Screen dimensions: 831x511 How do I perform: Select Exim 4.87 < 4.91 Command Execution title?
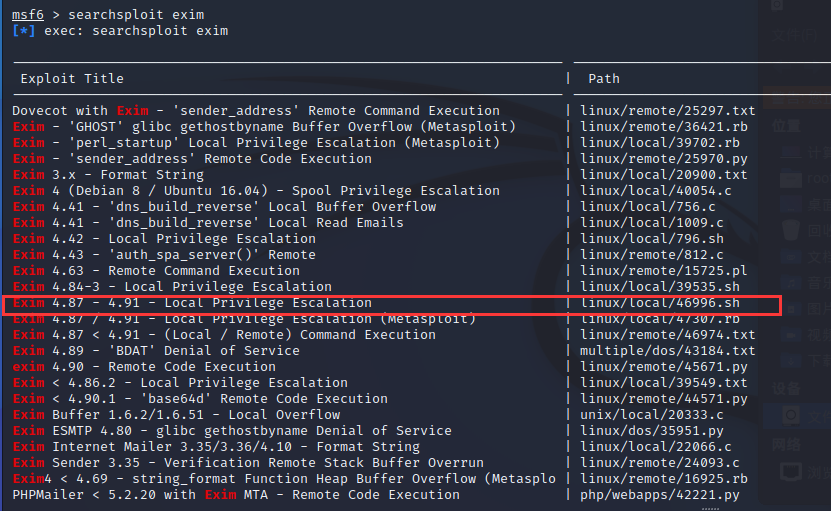click(x=224, y=334)
